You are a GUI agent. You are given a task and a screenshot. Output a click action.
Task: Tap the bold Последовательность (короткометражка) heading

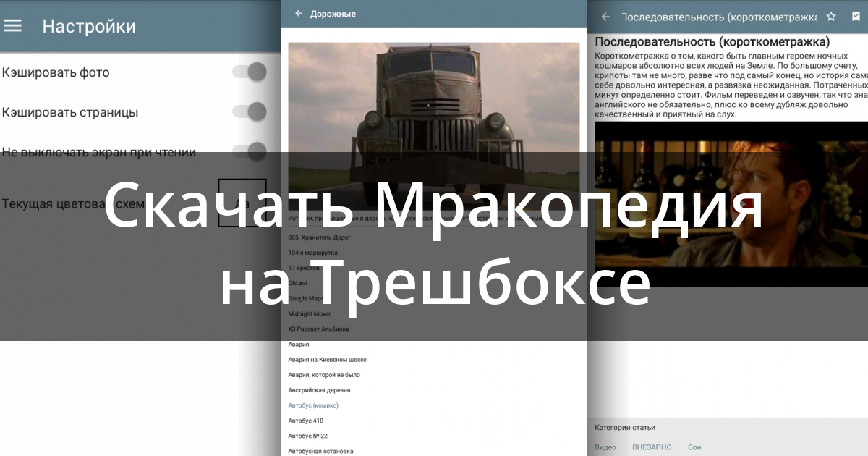(712, 41)
